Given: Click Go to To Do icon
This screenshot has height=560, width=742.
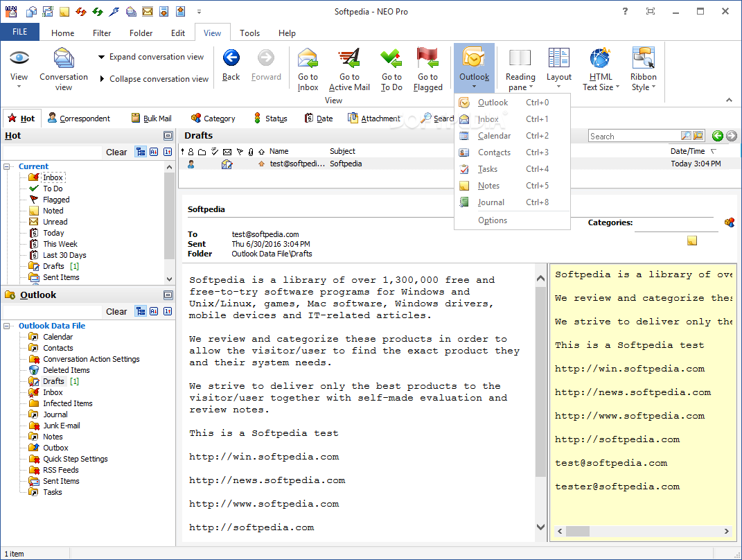Looking at the screenshot, I should [391, 69].
